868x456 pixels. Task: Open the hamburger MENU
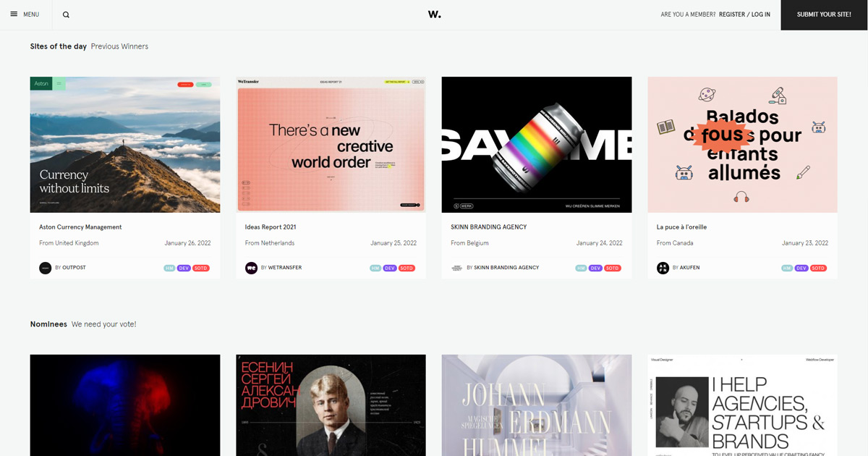pos(25,14)
